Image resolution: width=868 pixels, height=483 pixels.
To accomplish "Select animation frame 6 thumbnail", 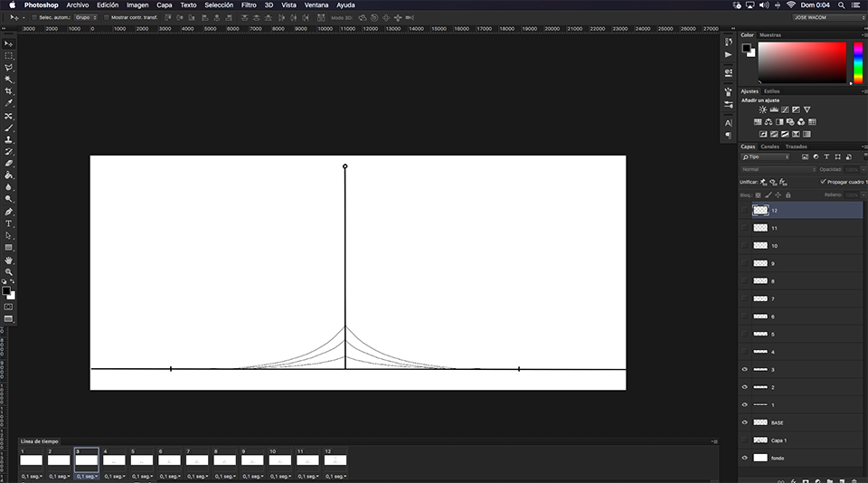I will [x=169, y=460].
